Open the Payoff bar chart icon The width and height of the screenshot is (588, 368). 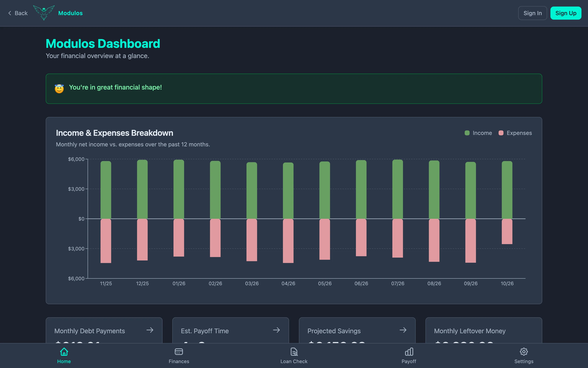point(409,351)
